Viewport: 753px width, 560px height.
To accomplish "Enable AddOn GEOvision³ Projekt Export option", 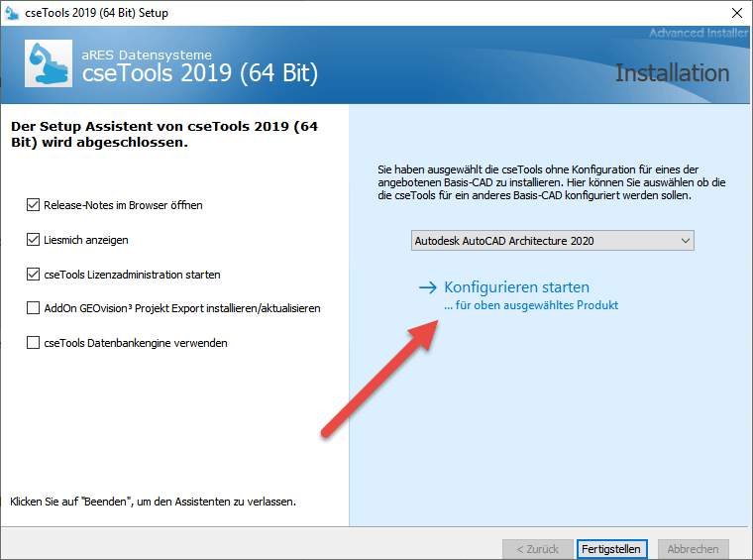I will point(35,308).
